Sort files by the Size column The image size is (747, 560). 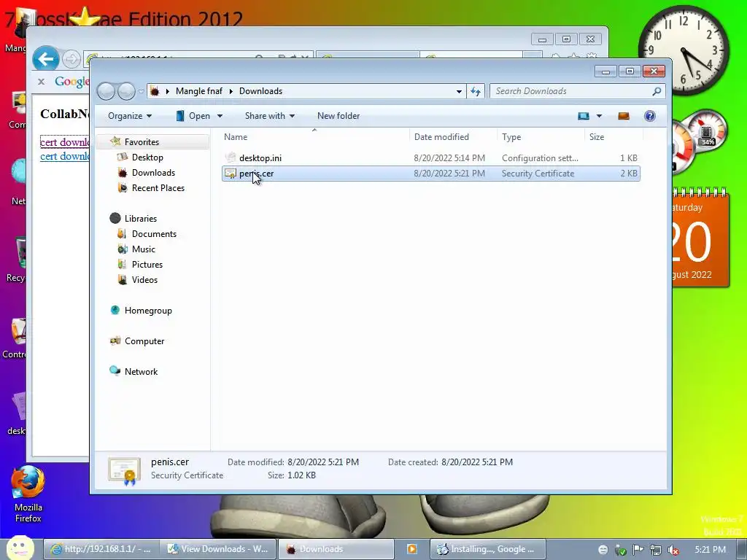coord(614,137)
